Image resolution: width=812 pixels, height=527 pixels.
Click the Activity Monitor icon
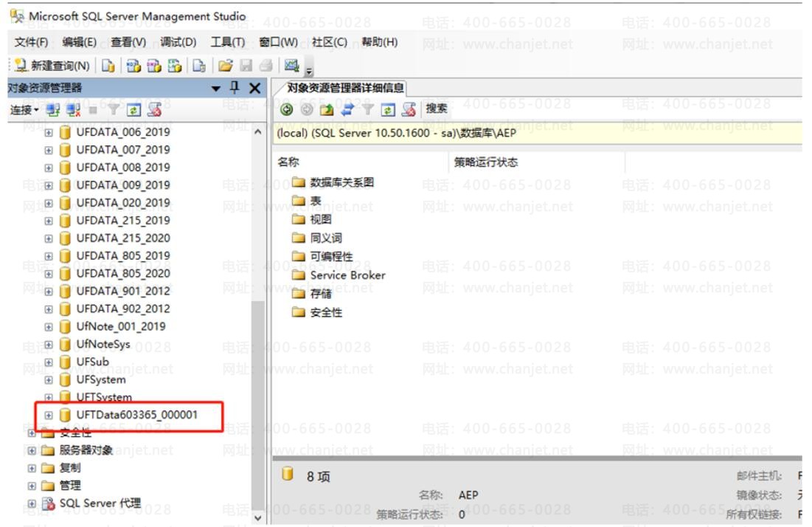[292, 66]
